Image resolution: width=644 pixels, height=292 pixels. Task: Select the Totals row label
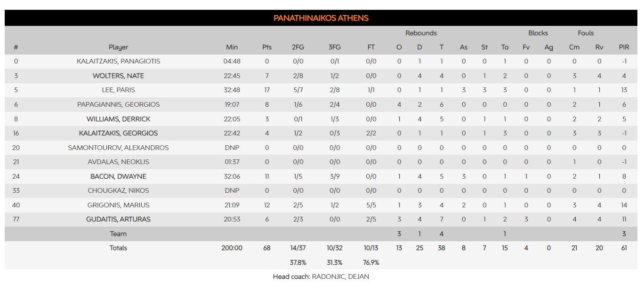pos(118,248)
